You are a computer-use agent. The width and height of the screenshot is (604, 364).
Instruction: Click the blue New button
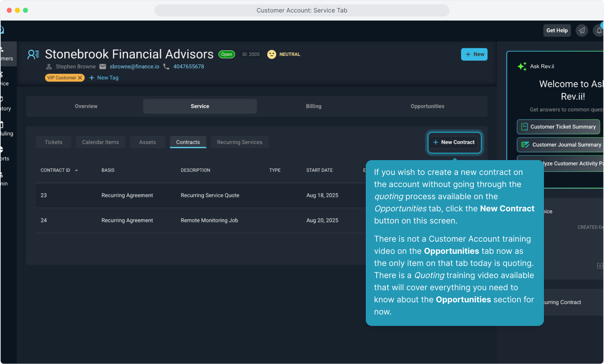pyautogui.click(x=474, y=54)
